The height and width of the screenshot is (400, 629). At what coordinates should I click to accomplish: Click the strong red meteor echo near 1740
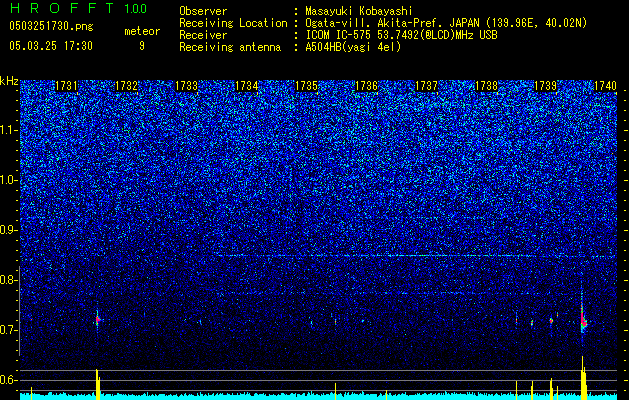[x=583, y=320]
